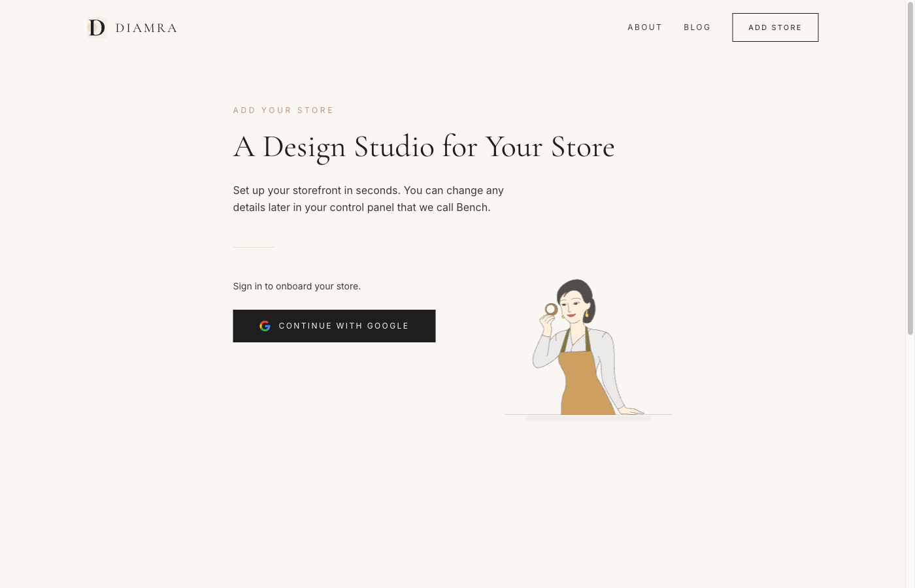The image size is (915, 588).
Task: Click the "Sign in to onboard your store" text
Action: [297, 286]
